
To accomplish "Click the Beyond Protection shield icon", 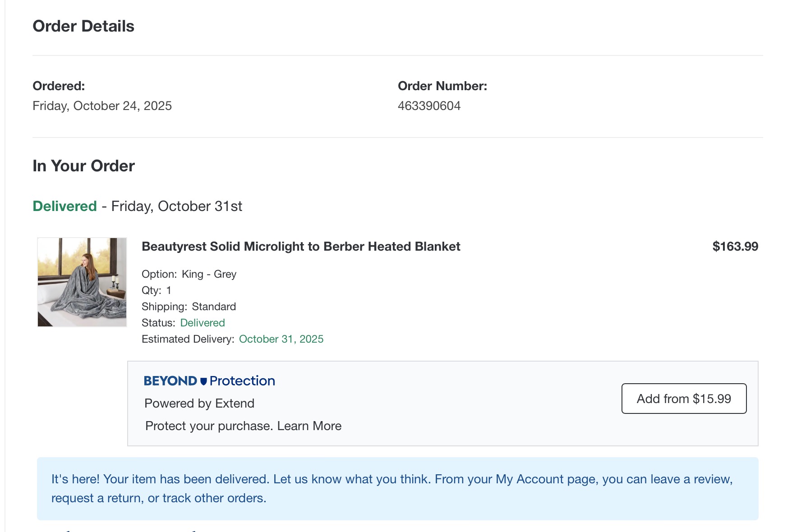I will (x=203, y=381).
